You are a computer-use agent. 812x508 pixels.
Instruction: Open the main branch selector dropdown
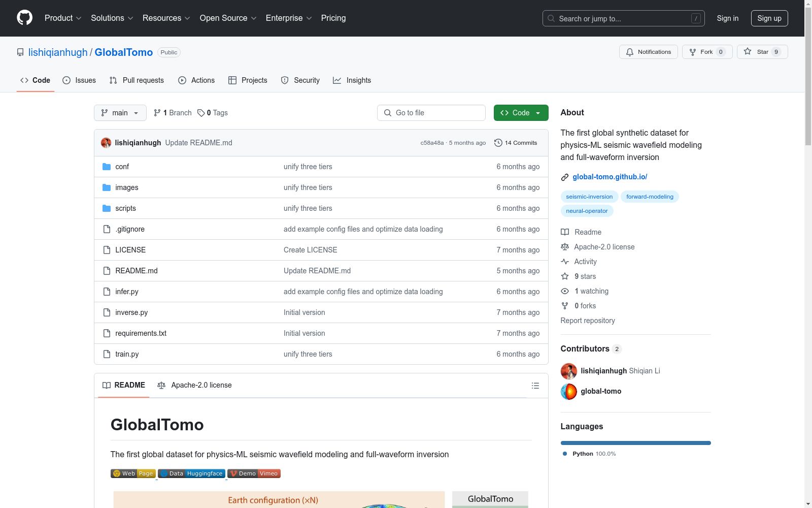coord(120,113)
